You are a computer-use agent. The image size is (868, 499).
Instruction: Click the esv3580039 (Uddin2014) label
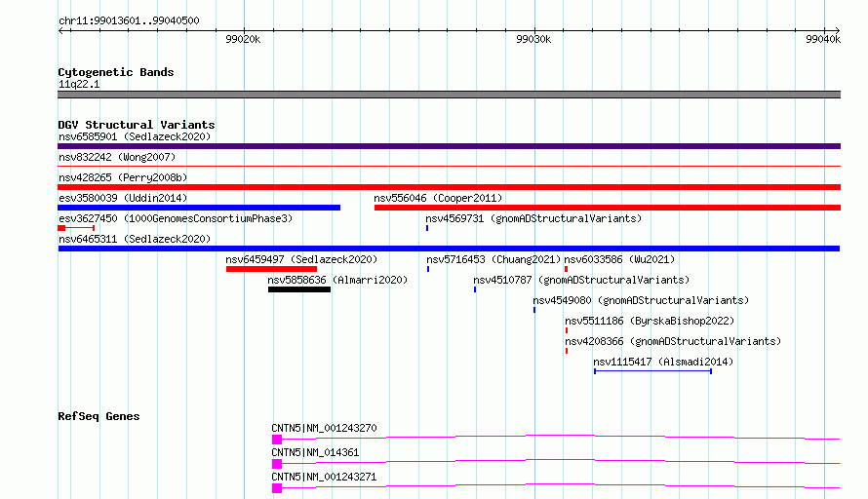tap(123, 198)
